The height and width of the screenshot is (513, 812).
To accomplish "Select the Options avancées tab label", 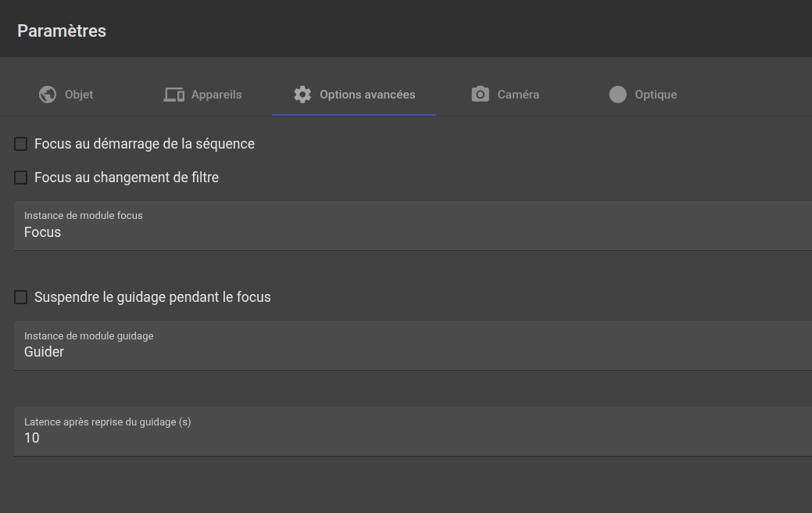I will (367, 95).
